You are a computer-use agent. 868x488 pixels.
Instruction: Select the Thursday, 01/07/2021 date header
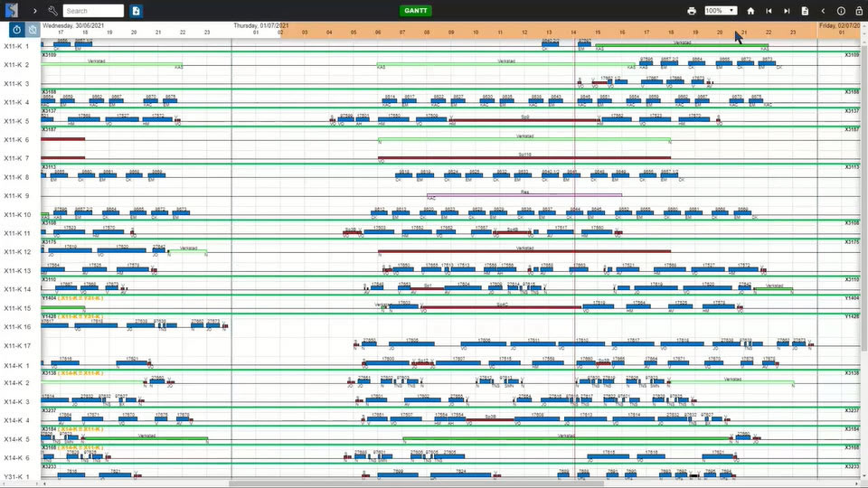point(260,25)
